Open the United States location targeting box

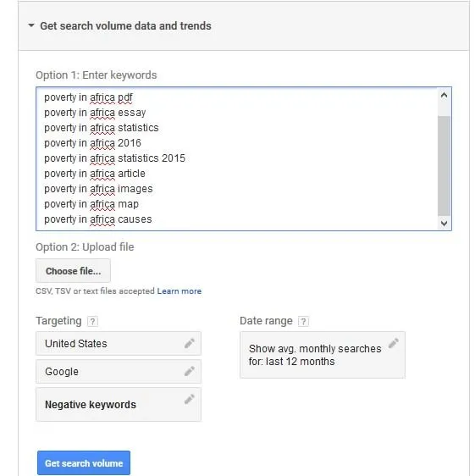click(x=119, y=343)
